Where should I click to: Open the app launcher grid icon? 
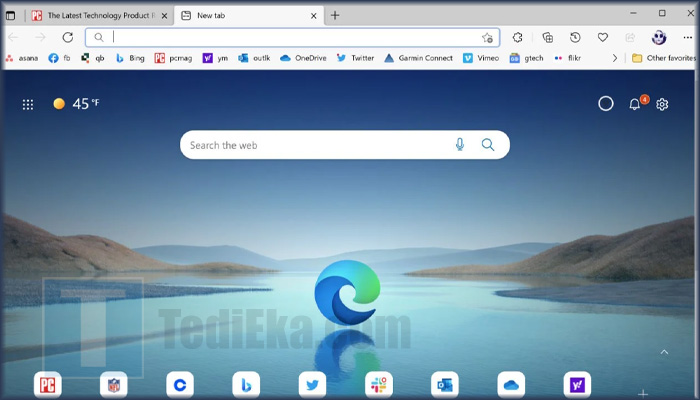28,104
